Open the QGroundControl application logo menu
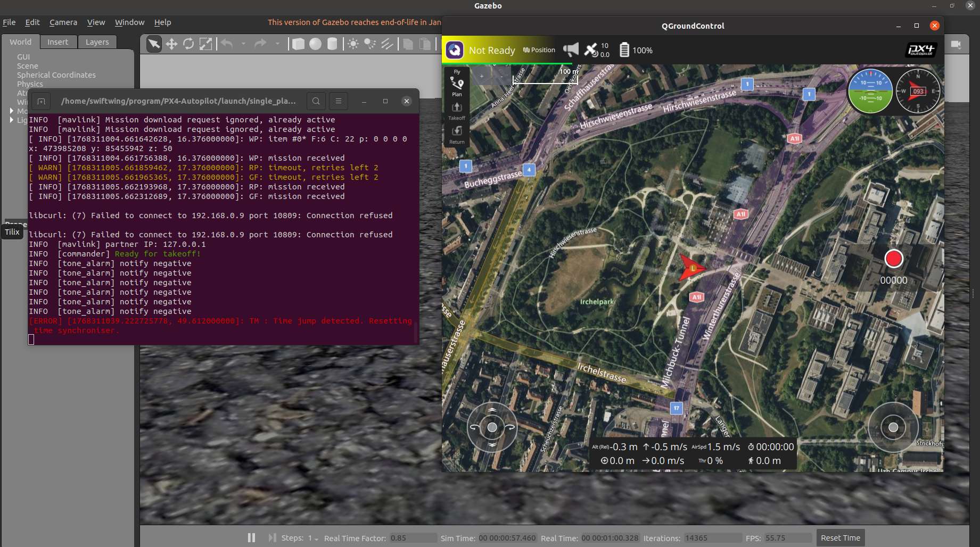The image size is (980, 547). [455, 50]
